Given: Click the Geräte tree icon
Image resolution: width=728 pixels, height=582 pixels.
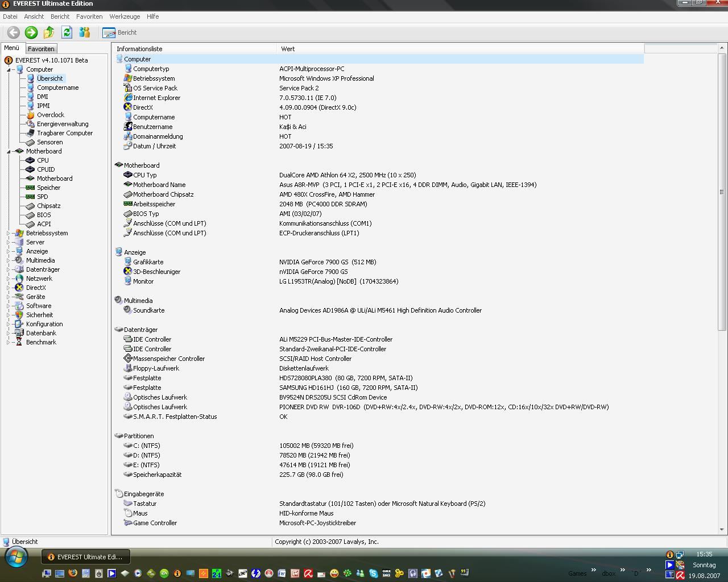Looking at the screenshot, I should 19,297.
